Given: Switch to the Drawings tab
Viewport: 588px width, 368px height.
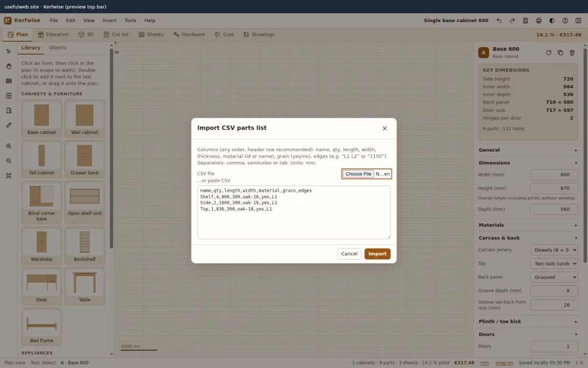Looking at the screenshot, I should tap(259, 34).
